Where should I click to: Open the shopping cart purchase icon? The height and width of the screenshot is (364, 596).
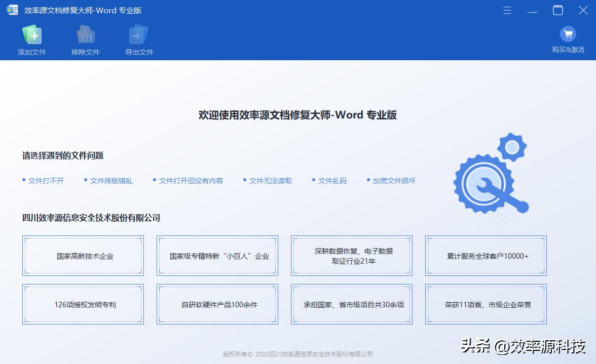click(568, 34)
